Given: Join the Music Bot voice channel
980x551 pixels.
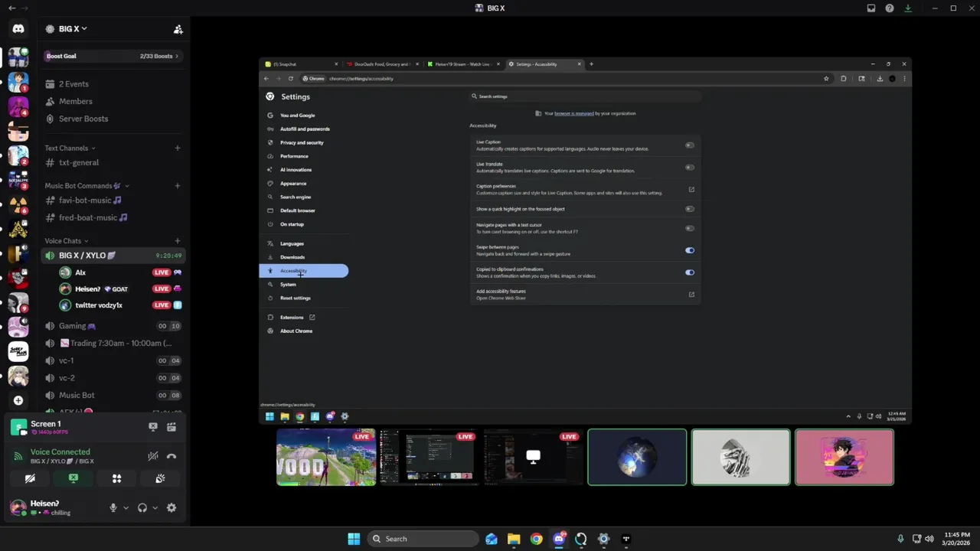Looking at the screenshot, I should point(112,395).
